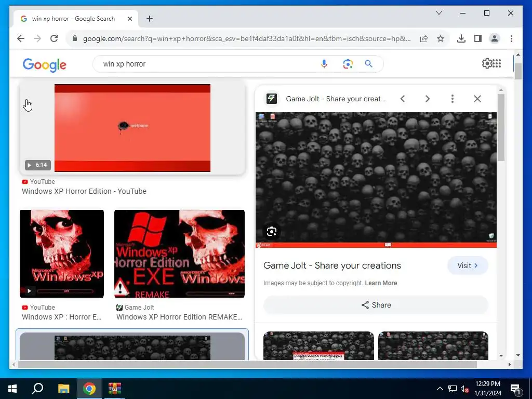This screenshot has width=532, height=399.
Task: Show previous image in preview panel
Action: 403,99
